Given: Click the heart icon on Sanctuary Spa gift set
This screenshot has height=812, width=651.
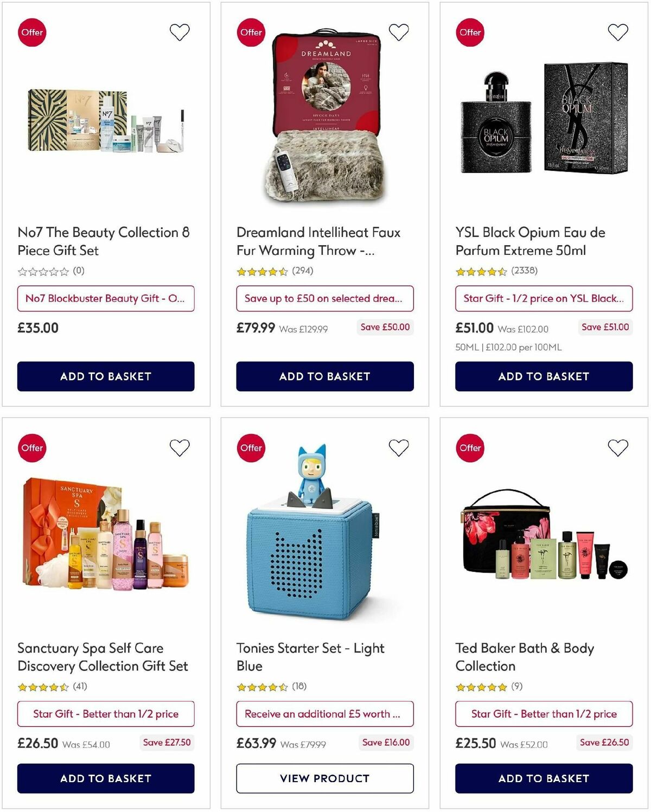Looking at the screenshot, I should (x=180, y=448).
